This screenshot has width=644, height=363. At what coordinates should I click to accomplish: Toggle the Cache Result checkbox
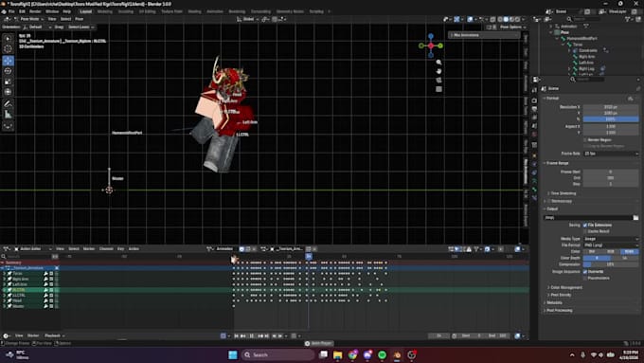tap(585, 231)
